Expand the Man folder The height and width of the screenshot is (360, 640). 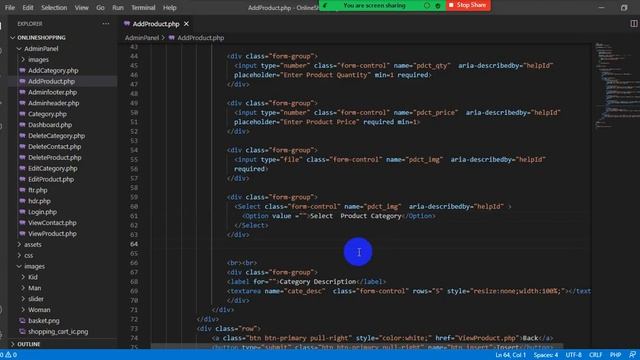pyautogui.click(x=35, y=288)
